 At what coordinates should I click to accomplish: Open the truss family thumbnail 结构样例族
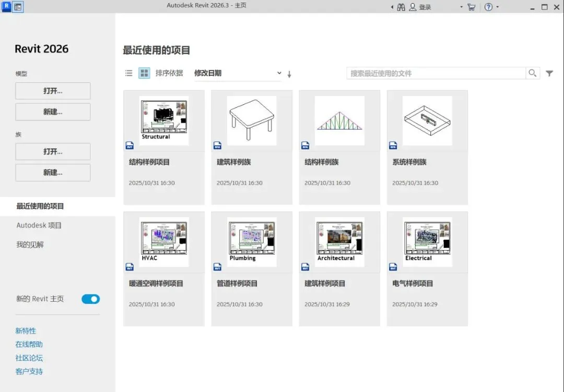click(x=339, y=121)
